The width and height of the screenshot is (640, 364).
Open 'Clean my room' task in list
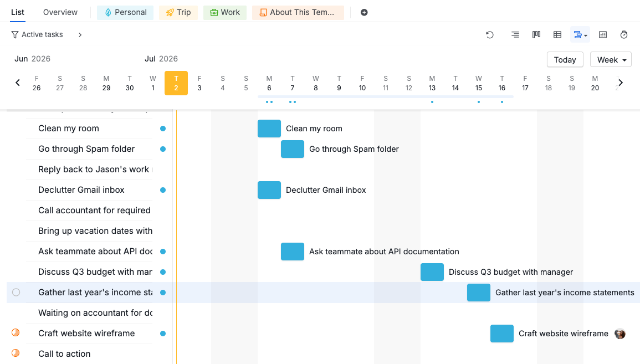(x=69, y=129)
